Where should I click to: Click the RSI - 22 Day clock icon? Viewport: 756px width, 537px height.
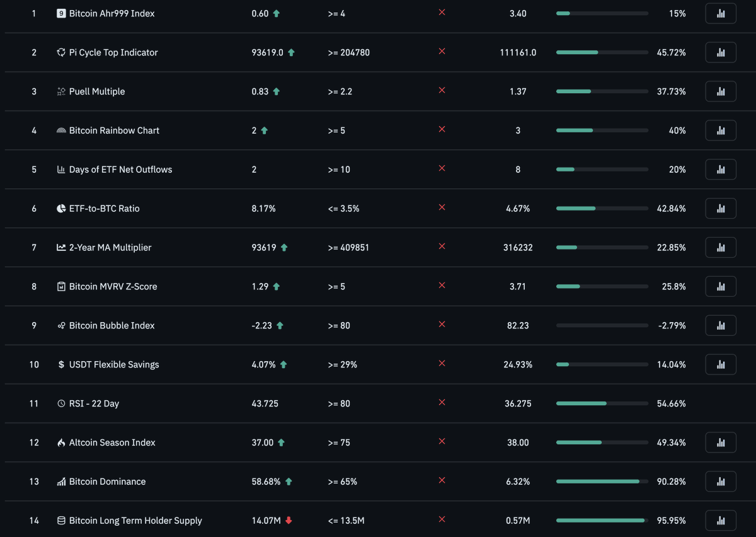coord(61,403)
